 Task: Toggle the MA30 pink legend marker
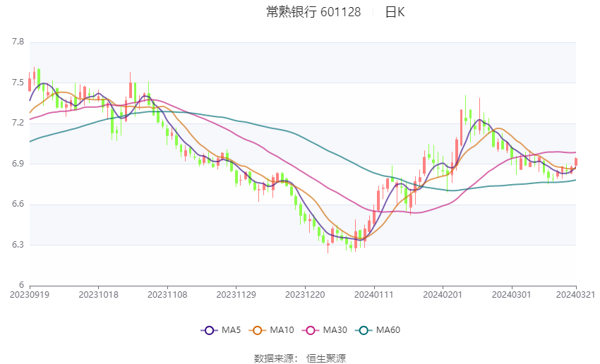311,330
